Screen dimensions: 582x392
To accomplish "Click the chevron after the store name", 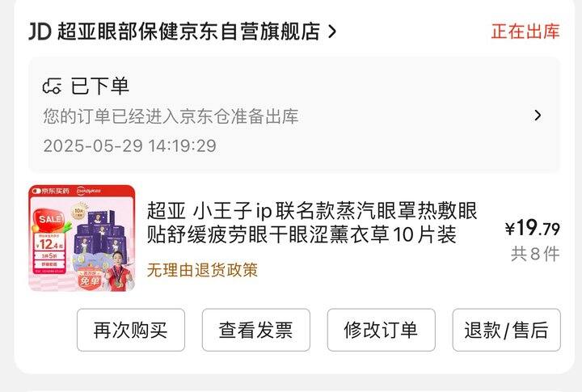I will (x=332, y=32).
